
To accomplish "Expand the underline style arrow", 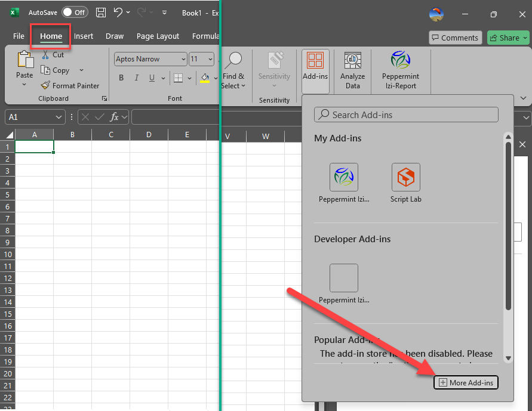I will (163, 78).
